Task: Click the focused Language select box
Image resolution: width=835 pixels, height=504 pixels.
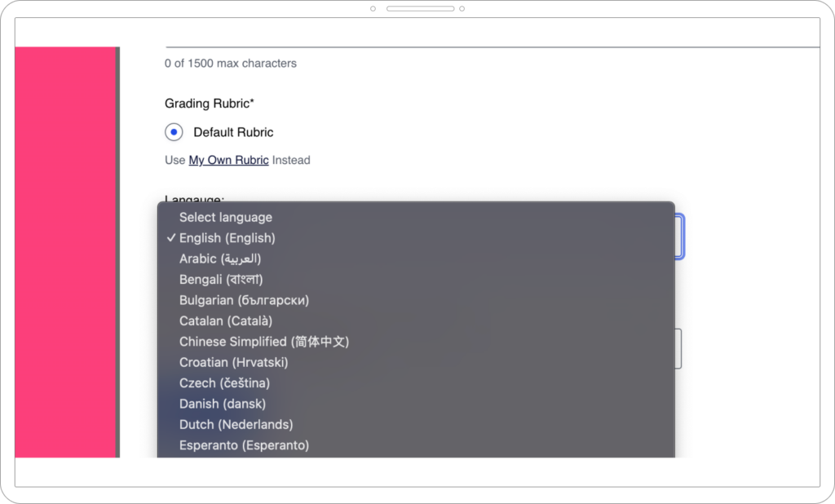Action: click(x=681, y=237)
